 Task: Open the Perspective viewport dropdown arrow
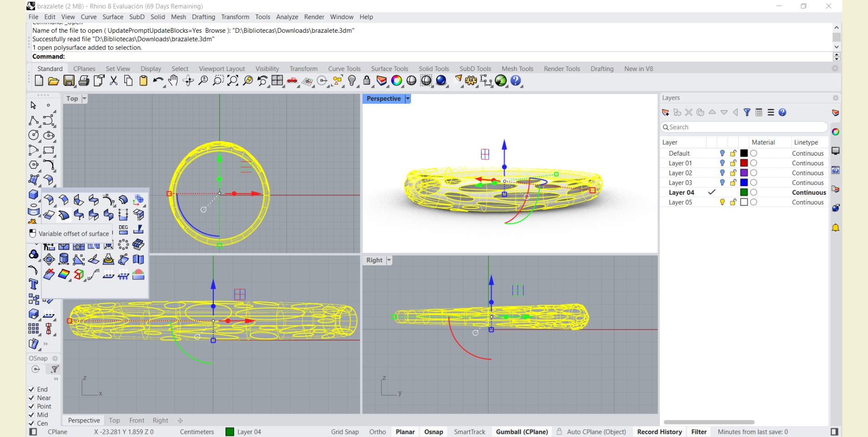[408, 99]
